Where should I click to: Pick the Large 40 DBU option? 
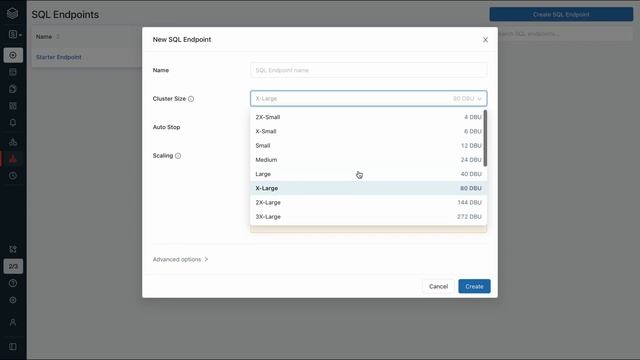368,174
